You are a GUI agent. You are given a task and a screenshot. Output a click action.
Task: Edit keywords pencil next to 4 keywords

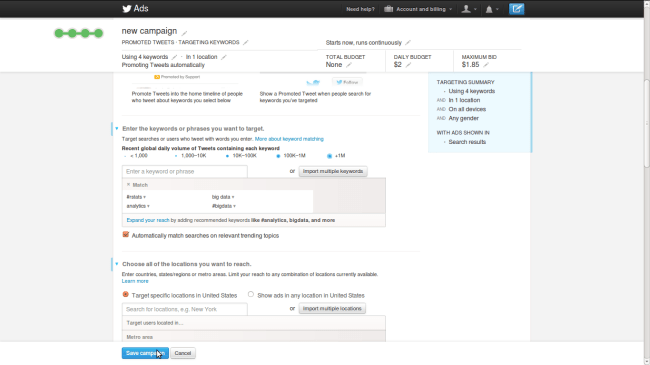click(x=175, y=57)
